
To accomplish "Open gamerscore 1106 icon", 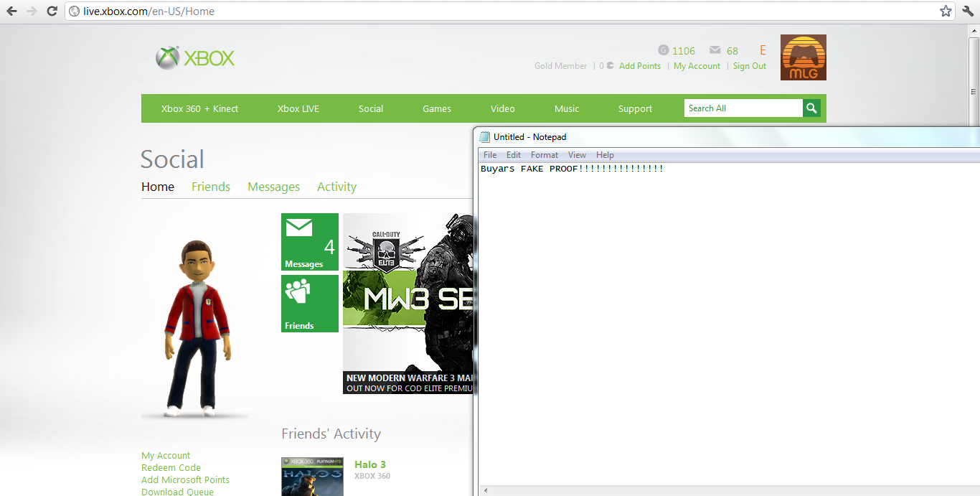I will coord(663,50).
